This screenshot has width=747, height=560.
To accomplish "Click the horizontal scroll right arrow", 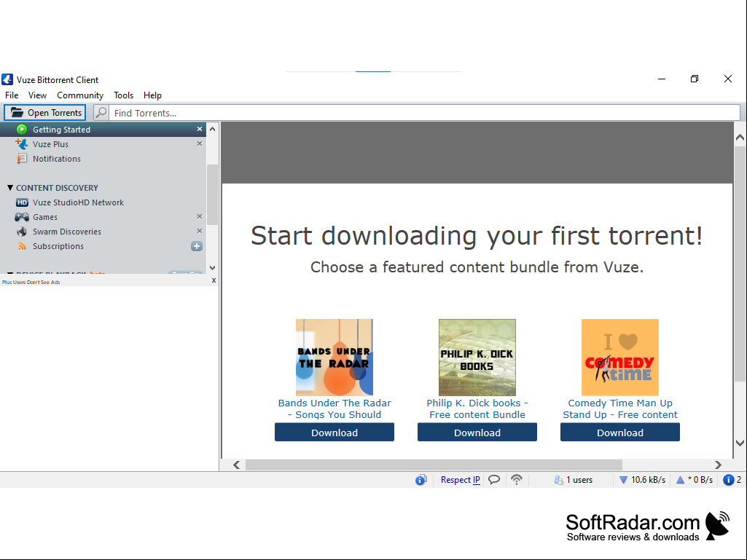I will tap(718, 465).
